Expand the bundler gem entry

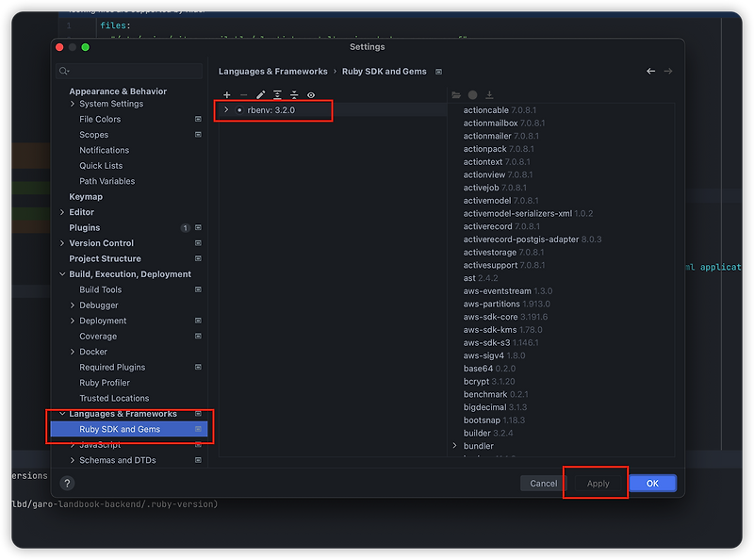pyautogui.click(x=454, y=445)
